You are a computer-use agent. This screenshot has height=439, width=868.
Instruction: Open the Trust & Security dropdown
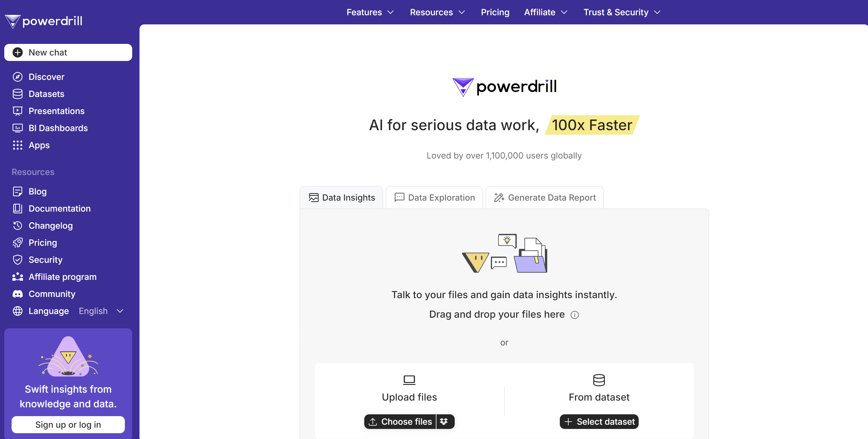click(622, 12)
